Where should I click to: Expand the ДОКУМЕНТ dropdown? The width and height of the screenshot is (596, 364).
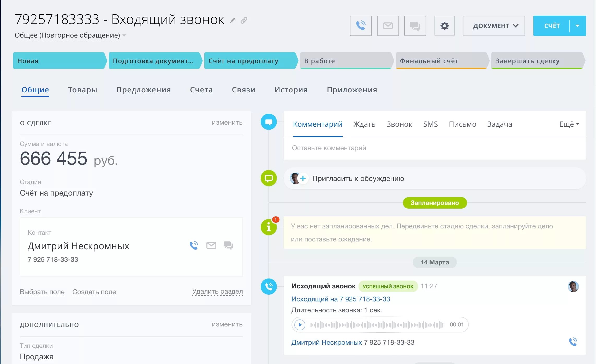point(494,26)
